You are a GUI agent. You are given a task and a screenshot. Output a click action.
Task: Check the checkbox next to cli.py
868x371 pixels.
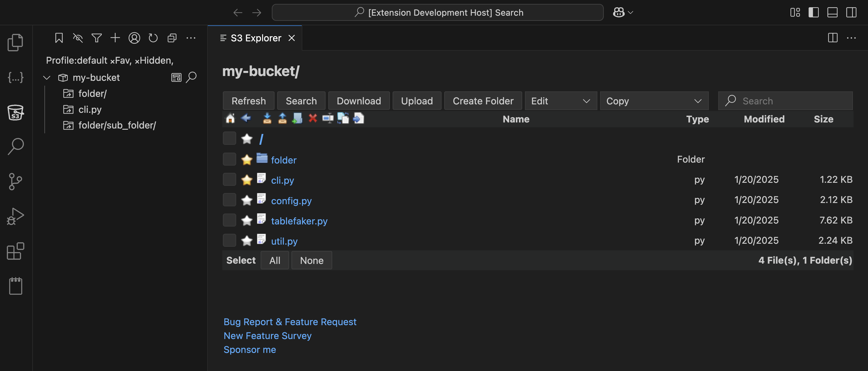pos(230,179)
